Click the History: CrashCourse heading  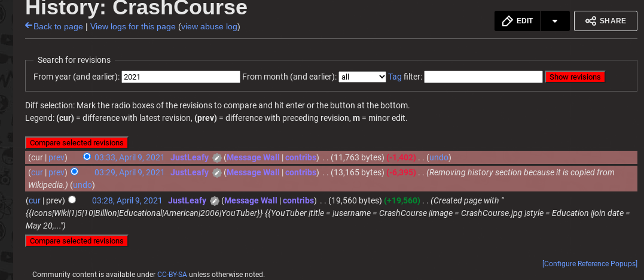click(x=136, y=7)
